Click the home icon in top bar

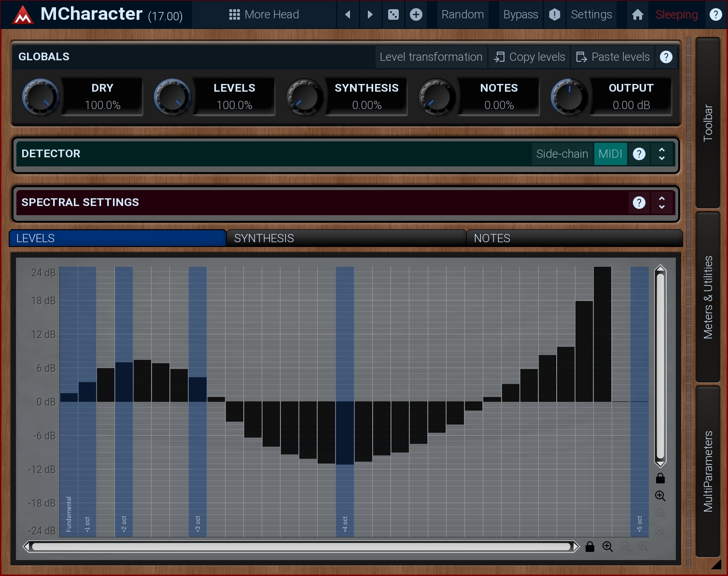638,14
